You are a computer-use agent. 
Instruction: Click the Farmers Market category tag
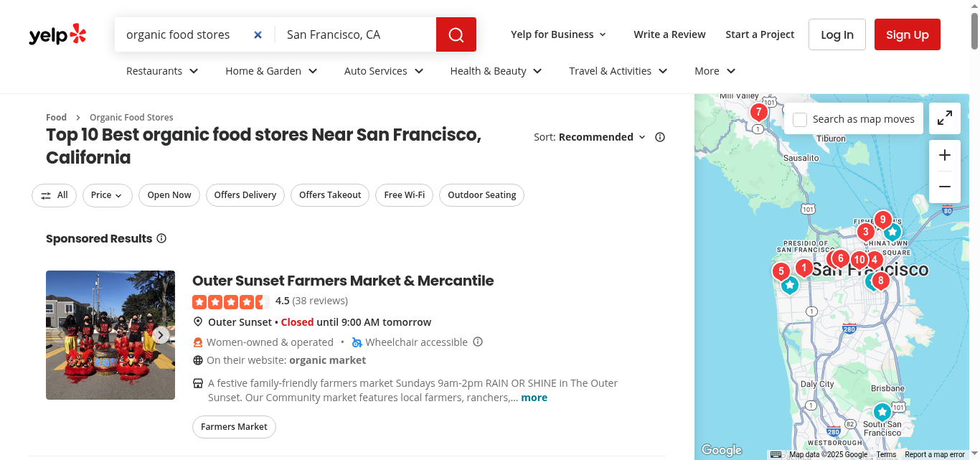234,426
